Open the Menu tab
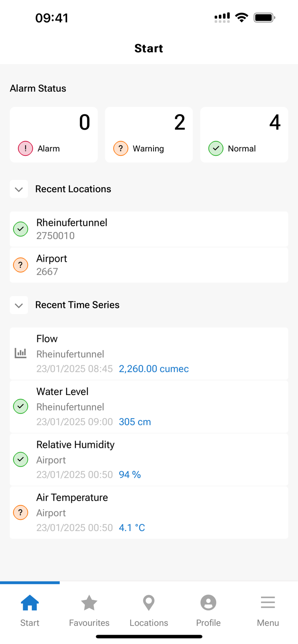 268,610
